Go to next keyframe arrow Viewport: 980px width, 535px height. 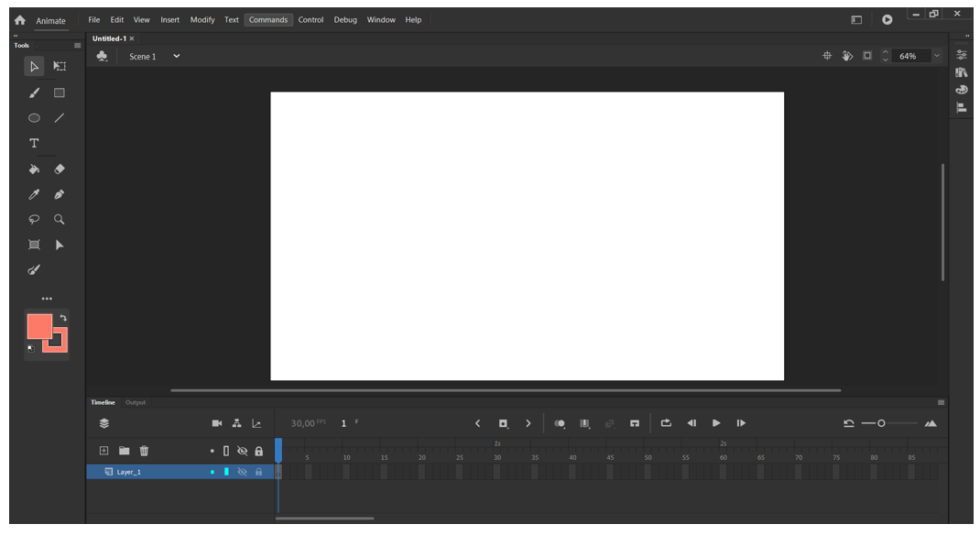pyautogui.click(x=528, y=424)
